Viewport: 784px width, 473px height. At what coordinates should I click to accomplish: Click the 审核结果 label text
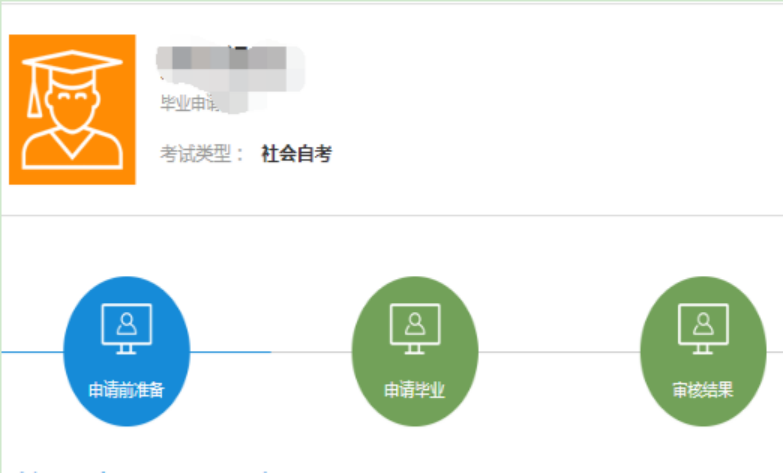[703, 390]
